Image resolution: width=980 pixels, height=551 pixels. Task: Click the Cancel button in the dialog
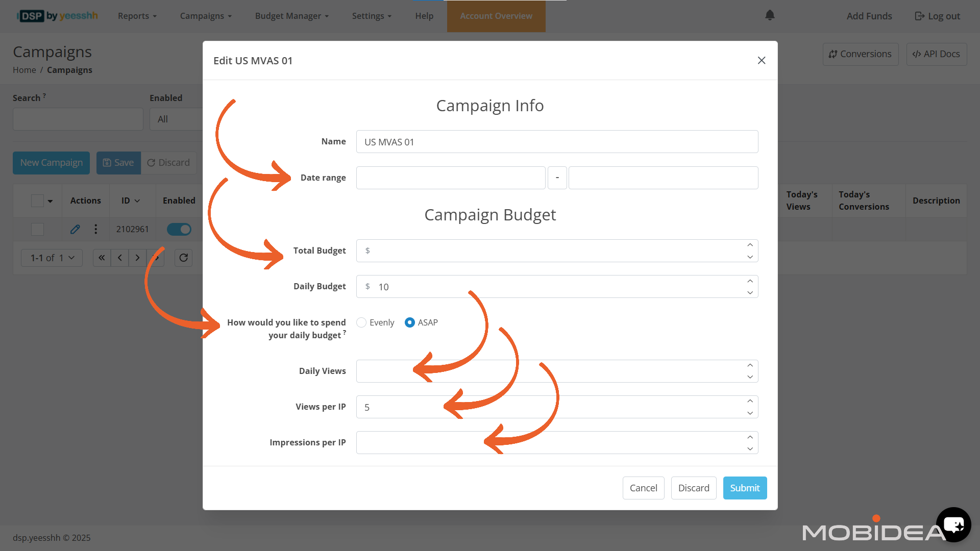(643, 488)
